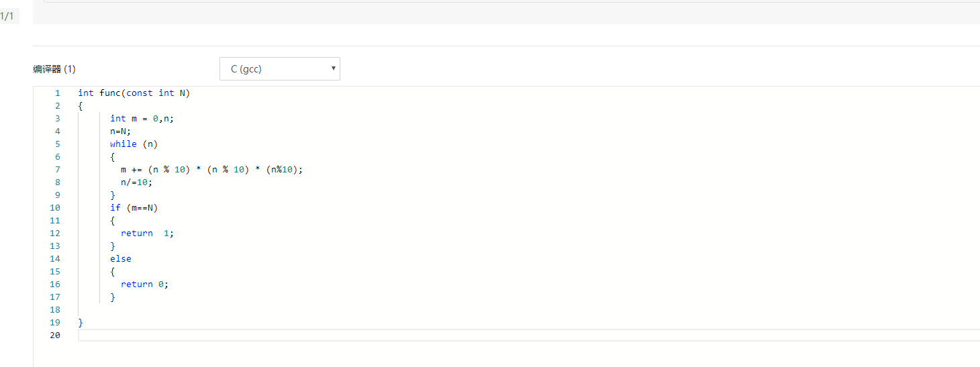Click the "return 0;" statement
Screen dimensions: 980x367
point(144,284)
